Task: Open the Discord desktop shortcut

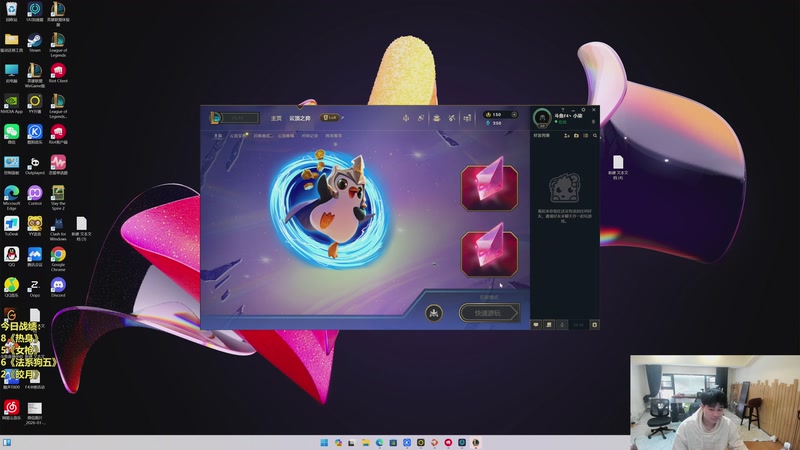Action: pyautogui.click(x=58, y=287)
